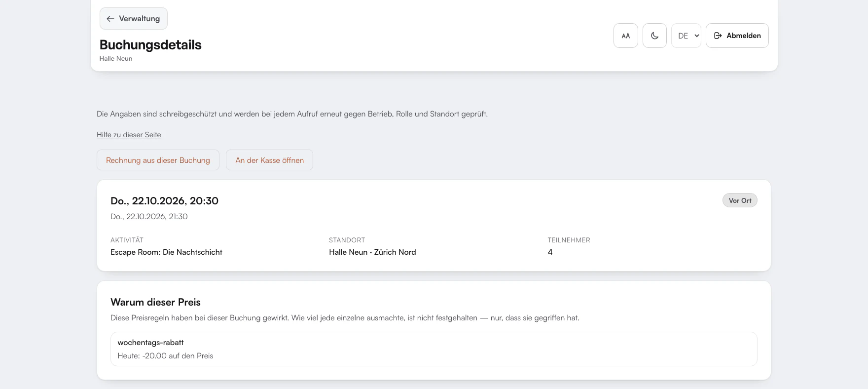The width and height of the screenshot is (868, 389).
Task: Click the Preisregeln explanation paragraph
Action: click(x=345, y=318)
